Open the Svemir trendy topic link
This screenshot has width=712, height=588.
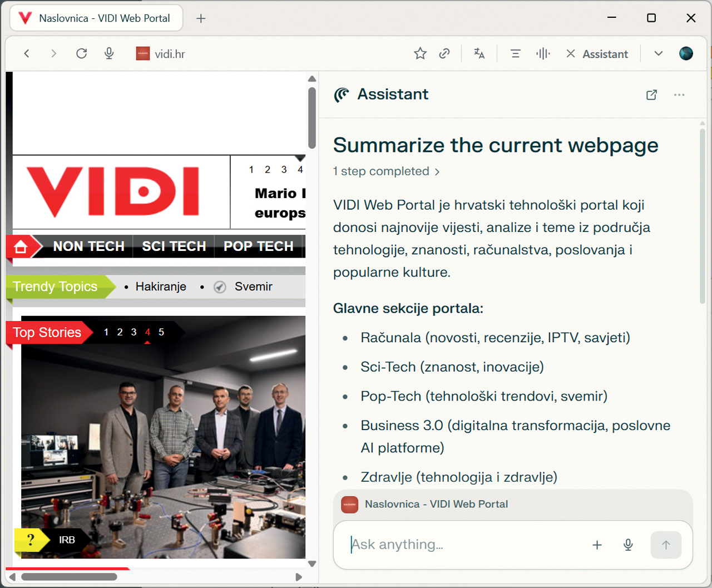pyautogui.click(x=253, y=286)
